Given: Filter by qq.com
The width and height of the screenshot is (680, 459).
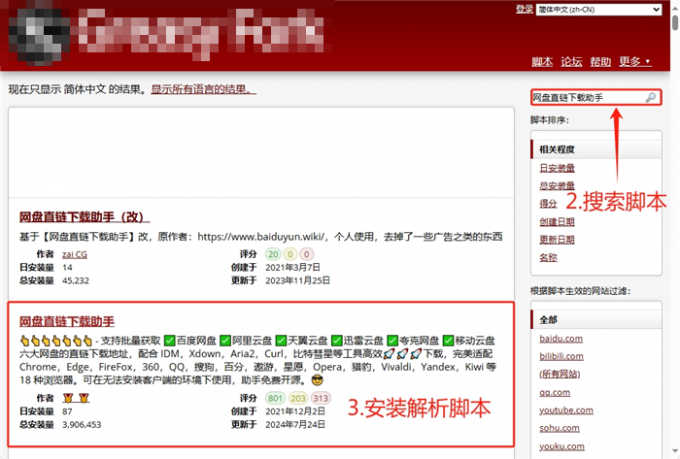Looking at the screenshot, I should [555, 392].
